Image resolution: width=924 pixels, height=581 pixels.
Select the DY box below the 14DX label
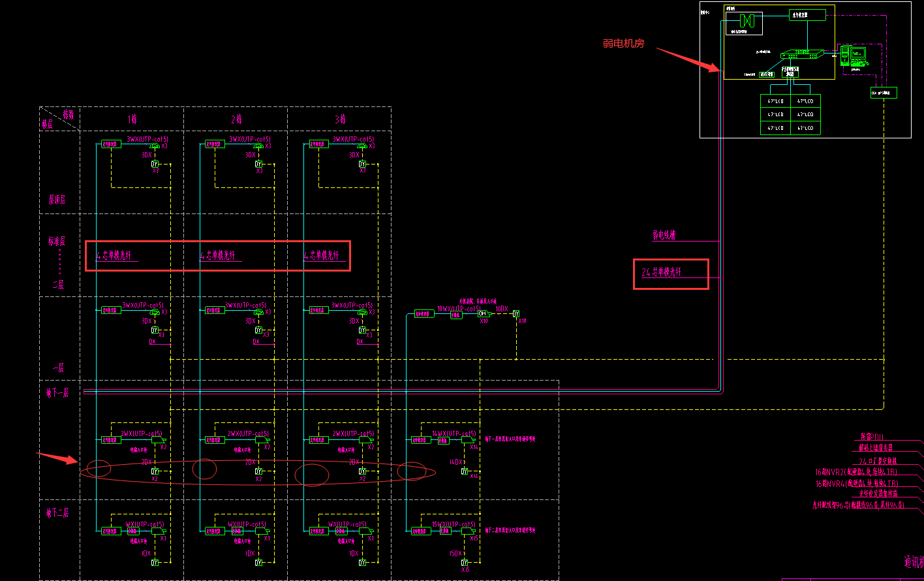(x=466, y=471)
